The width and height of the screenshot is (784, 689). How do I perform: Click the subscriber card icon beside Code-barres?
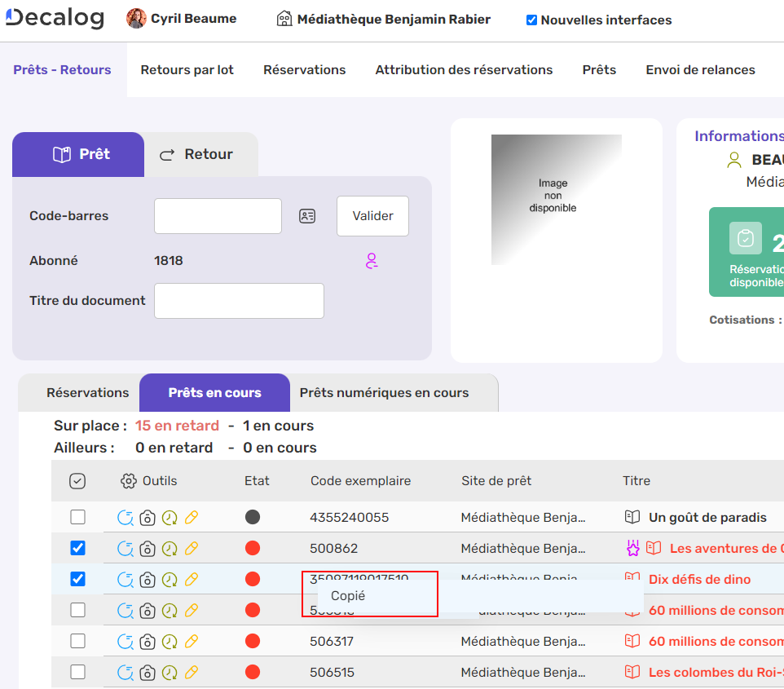(x=307, y=216)
